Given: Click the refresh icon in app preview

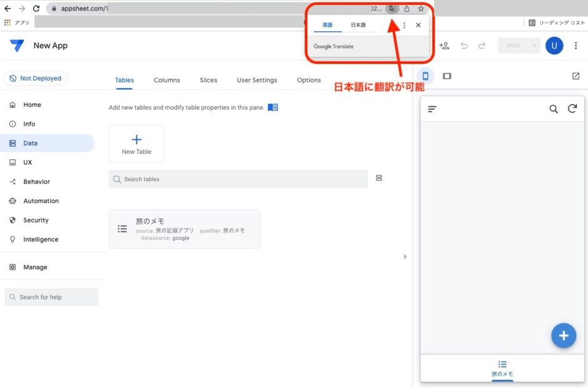Looking at the screenshot, I should click(572, 109).
